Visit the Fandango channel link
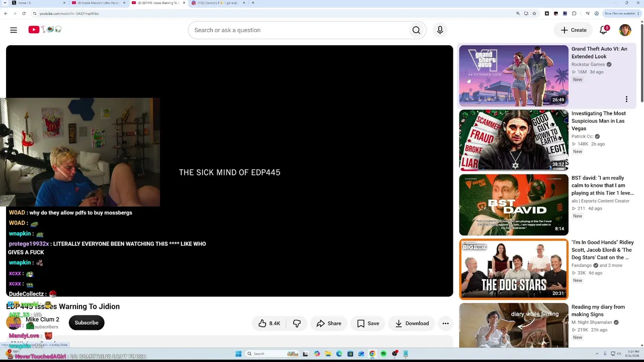 click(x=582, y=265)
